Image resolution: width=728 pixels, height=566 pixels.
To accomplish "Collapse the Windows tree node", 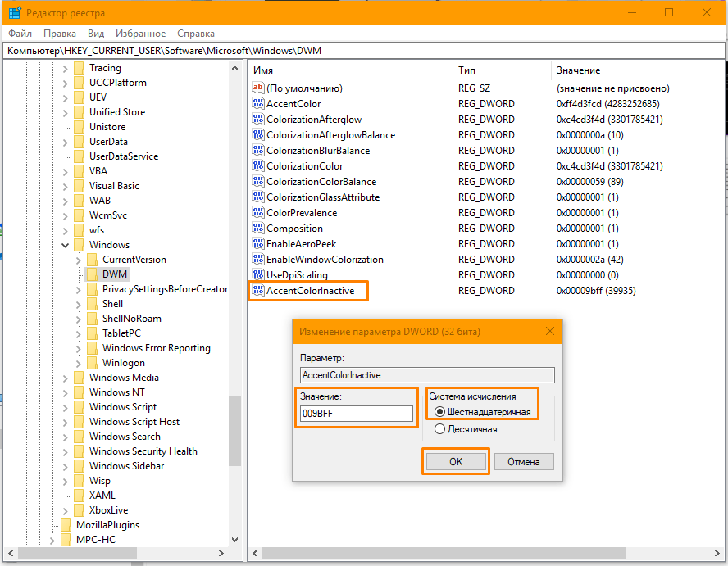I will (66, 245).
